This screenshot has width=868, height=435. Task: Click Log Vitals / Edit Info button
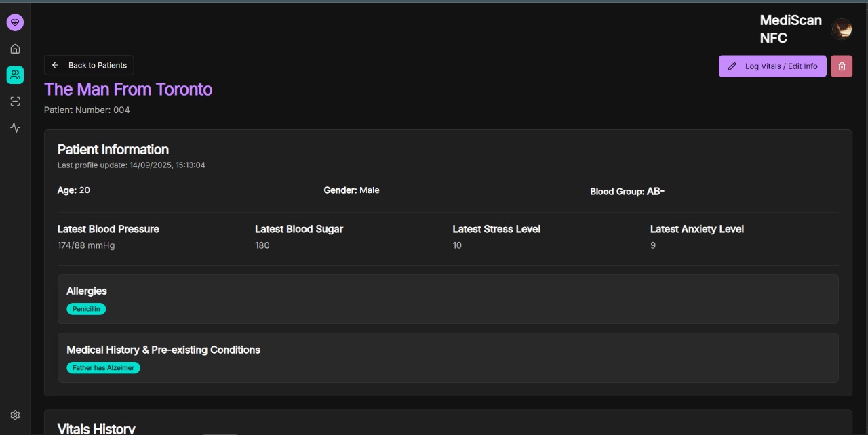pyautogui.click(x=772, y=66)
